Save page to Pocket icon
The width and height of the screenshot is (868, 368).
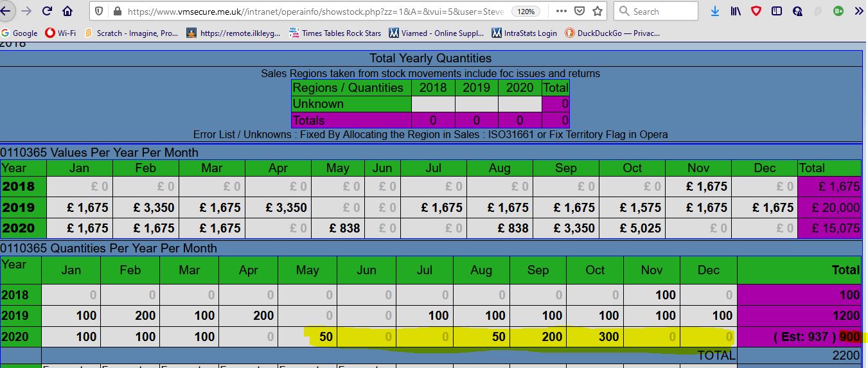click(x=580, y=11)
